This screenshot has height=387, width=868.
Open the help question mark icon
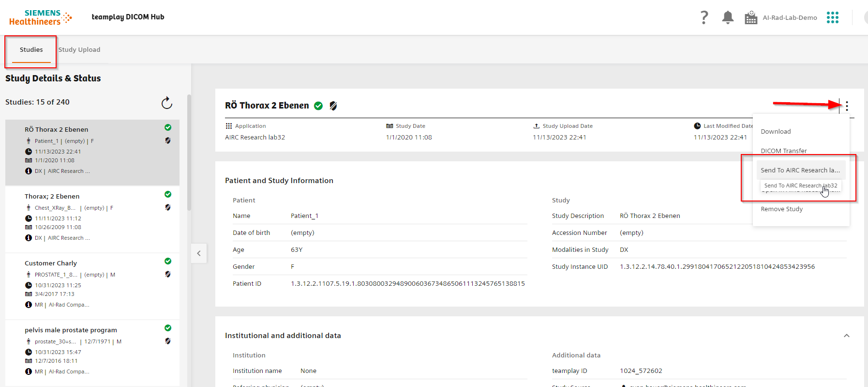(x=704, y=17)
